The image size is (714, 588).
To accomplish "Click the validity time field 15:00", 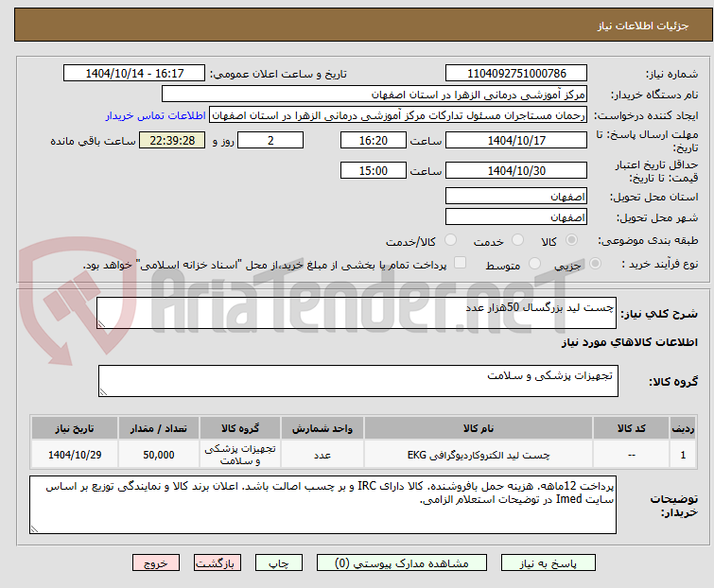I will [373, 171].
